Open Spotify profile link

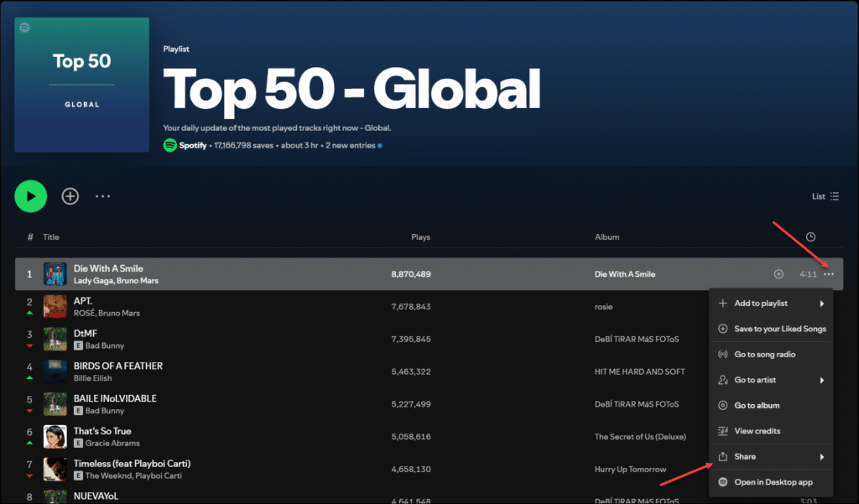click(193, 146)
